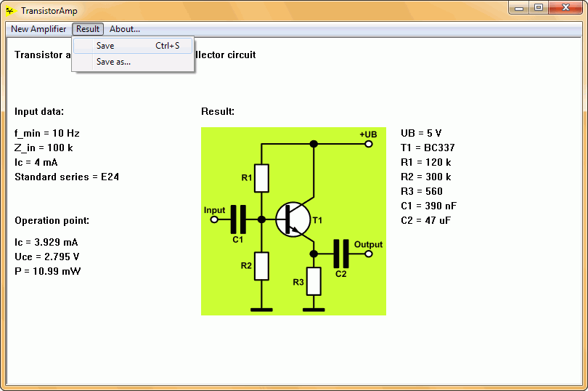Click the R3 resistor symbol in schematic

click(314, 281)
